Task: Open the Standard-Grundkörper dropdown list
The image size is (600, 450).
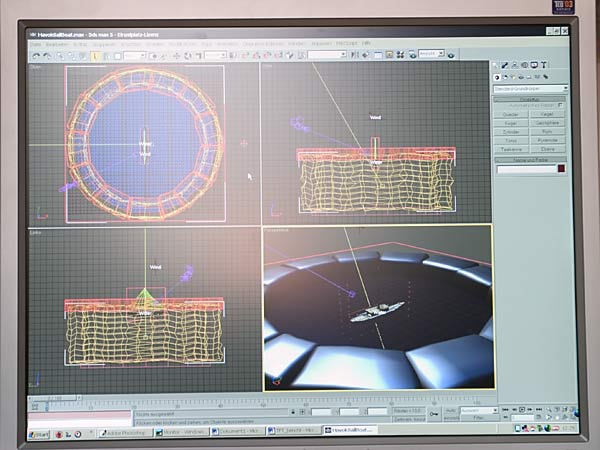Action: tap(530, 89)
